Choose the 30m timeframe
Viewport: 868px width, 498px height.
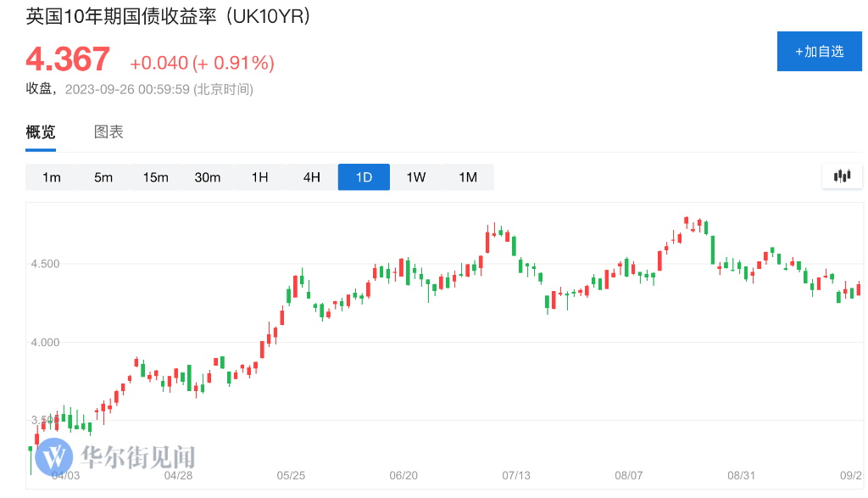pos(208,177)
